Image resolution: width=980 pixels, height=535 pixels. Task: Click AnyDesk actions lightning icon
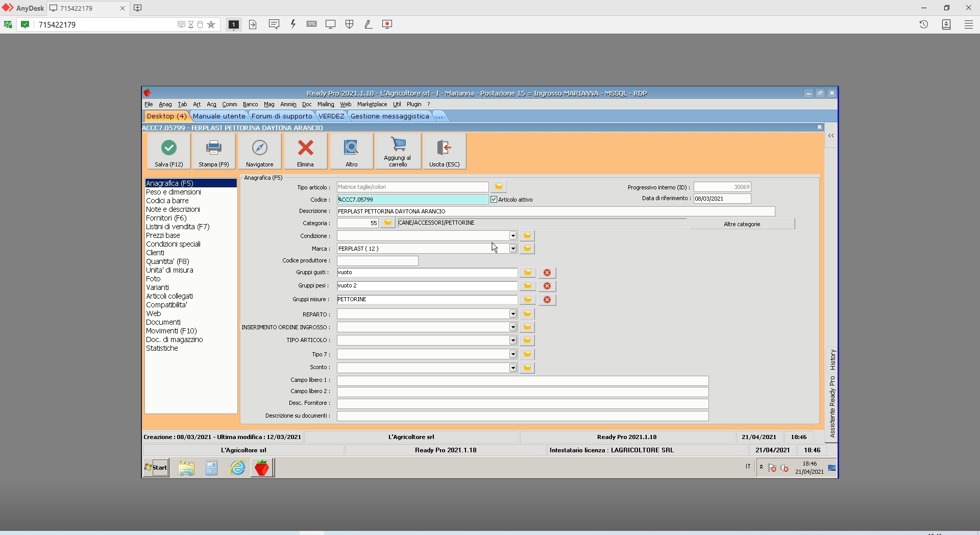pos(293,24)
